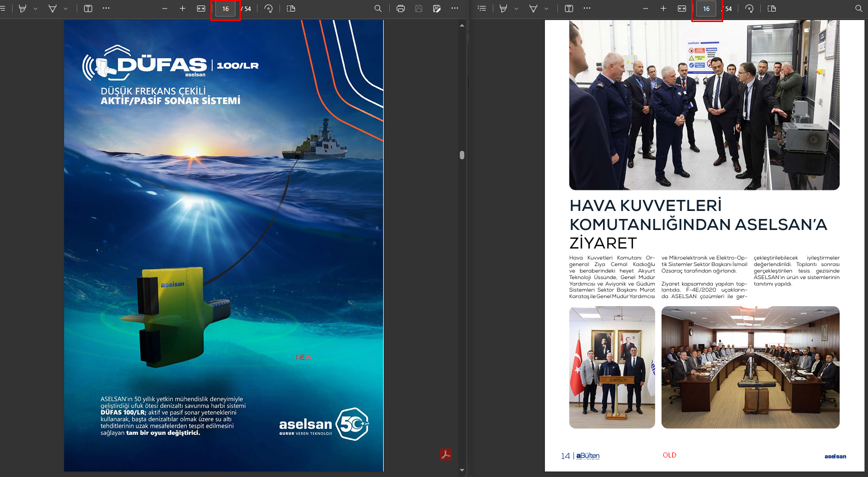The height and width of the screenshot is (477, 868).
Task: Expand Draw options arrow in left viewer
Action: [x=66, y=9]
